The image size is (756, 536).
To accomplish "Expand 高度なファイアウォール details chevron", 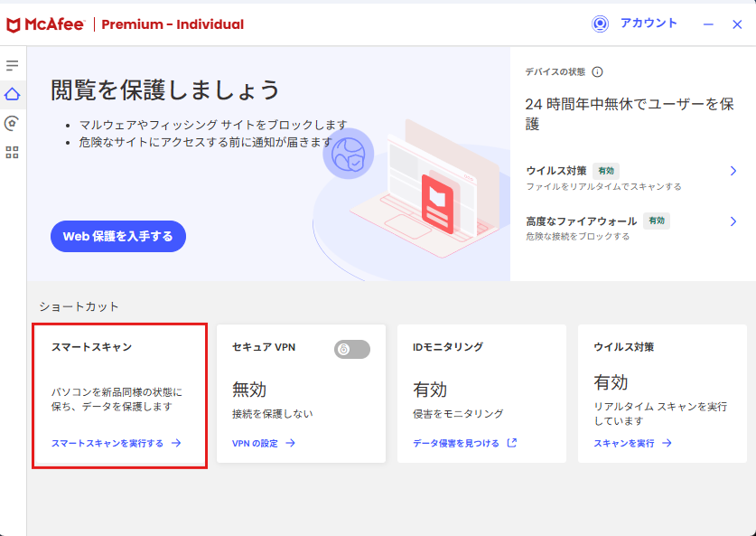I will point(733,221).
